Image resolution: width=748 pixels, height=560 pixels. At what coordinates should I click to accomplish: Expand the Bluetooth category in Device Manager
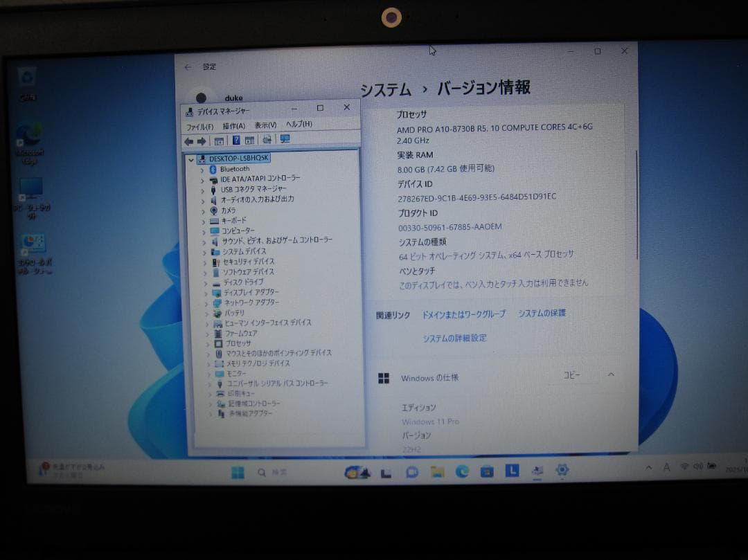202,168
